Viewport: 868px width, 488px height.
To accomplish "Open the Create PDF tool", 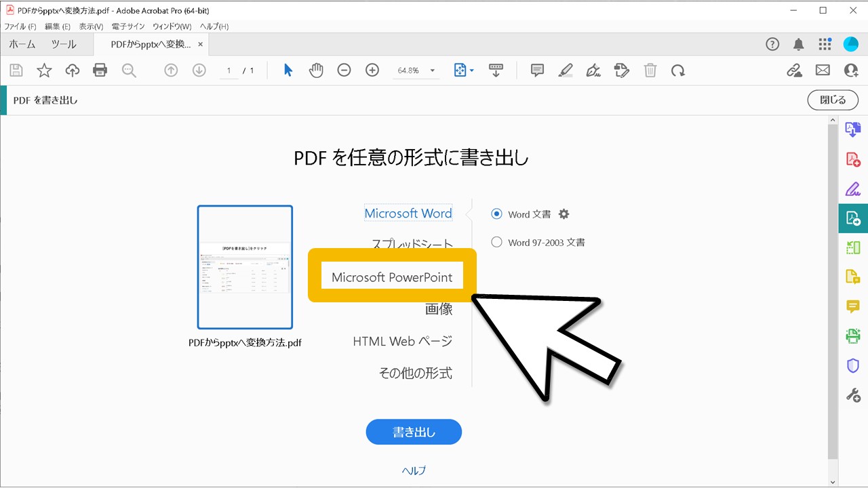I will point(852,158).
